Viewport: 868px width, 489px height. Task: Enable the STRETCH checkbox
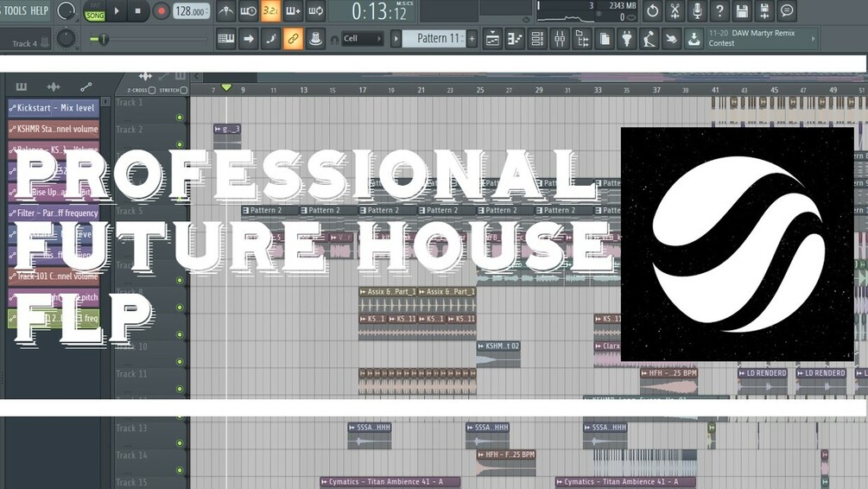click(x=184, y=90)
